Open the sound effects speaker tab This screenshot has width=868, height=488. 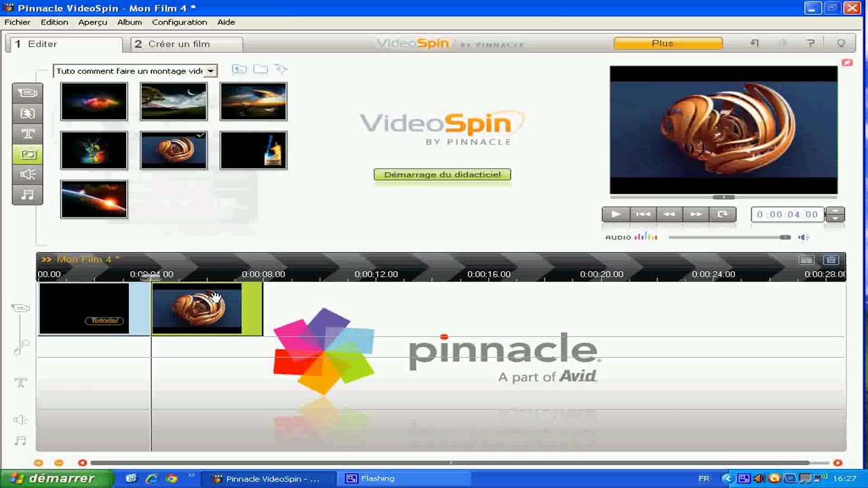[x=28, y=174]
